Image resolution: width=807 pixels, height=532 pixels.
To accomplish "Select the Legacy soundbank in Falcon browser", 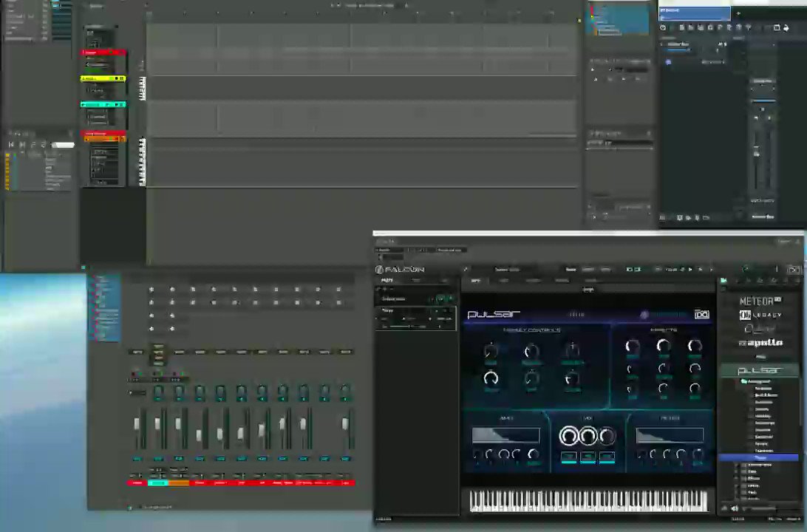I will pos(760,315).
